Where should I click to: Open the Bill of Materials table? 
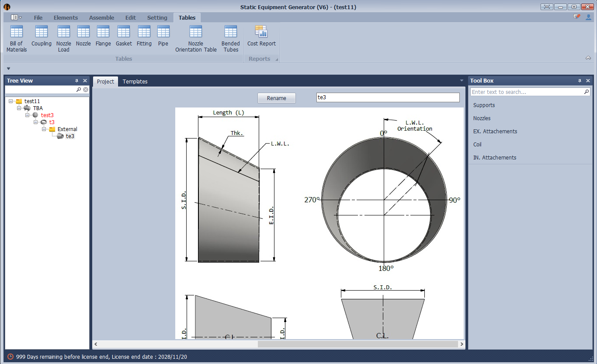point(17,38)
